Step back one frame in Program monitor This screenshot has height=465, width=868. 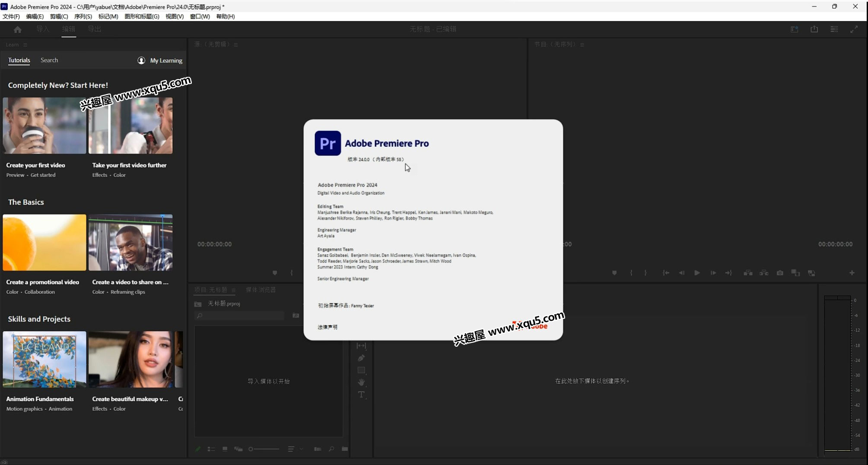coord(681,273)
